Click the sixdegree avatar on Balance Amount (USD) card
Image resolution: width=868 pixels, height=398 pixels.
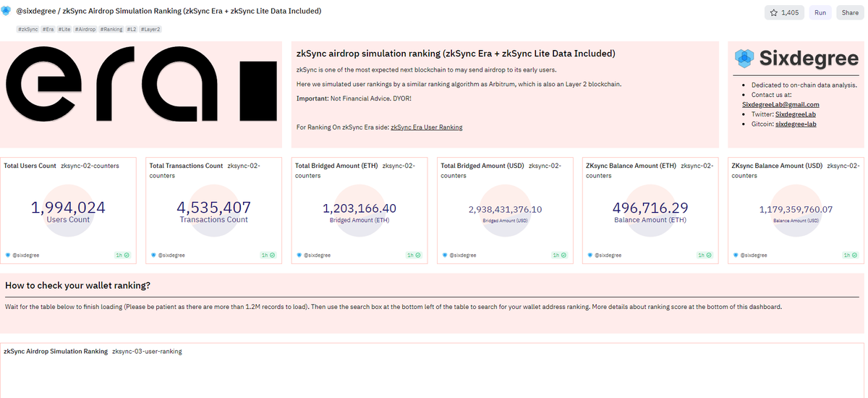(x=736, y=255)
